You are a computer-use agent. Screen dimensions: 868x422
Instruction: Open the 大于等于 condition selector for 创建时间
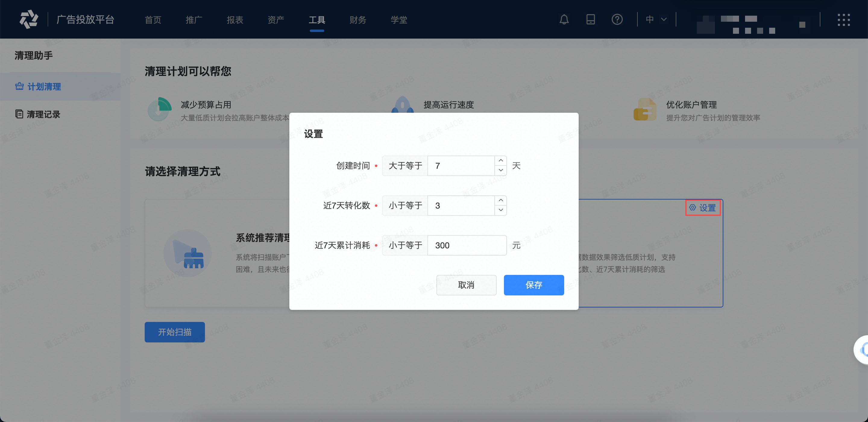pos(405,165)
